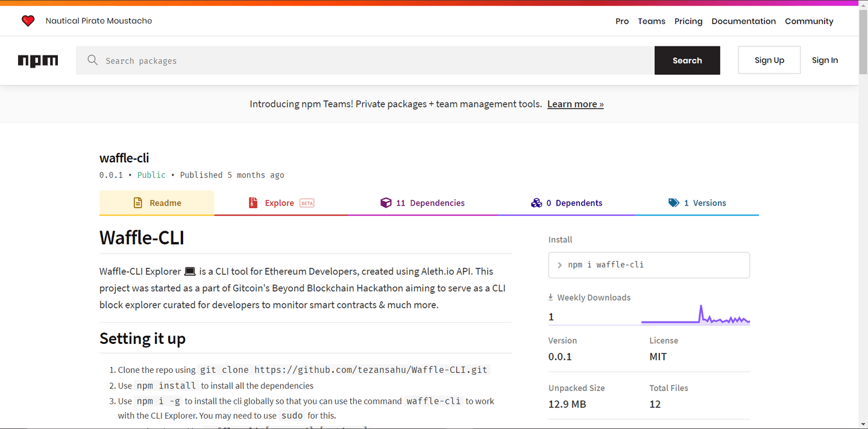Viewport: 868px width, 429px height.
Task: Click the magnifying glass search icon
Action: click(x=92, y=60)
